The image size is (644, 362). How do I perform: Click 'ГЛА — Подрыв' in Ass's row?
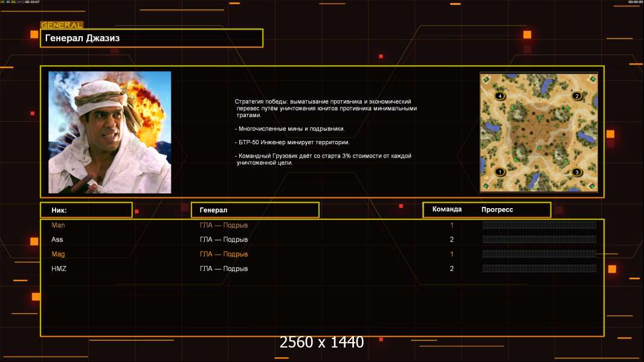(224, 240)
